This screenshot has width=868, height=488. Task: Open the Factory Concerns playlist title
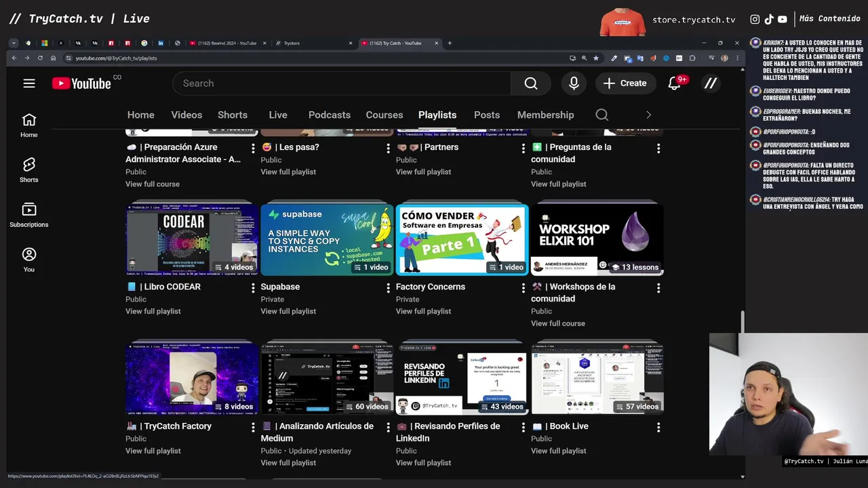430,287
